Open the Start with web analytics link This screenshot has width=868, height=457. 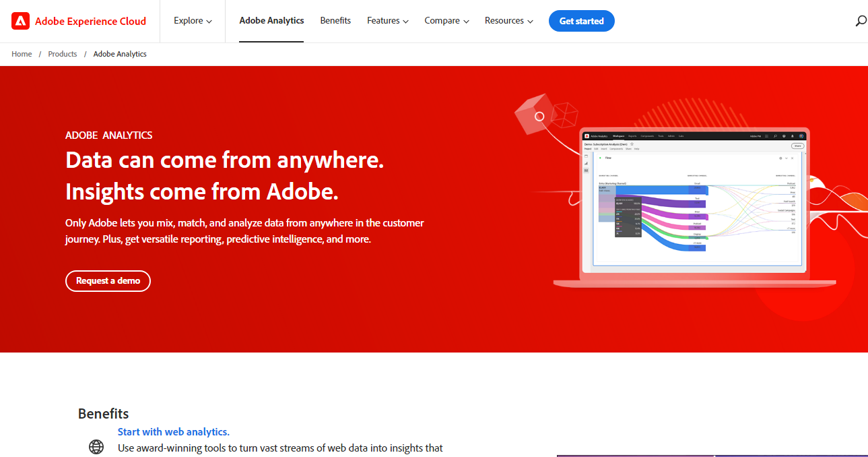coord(174,432)
